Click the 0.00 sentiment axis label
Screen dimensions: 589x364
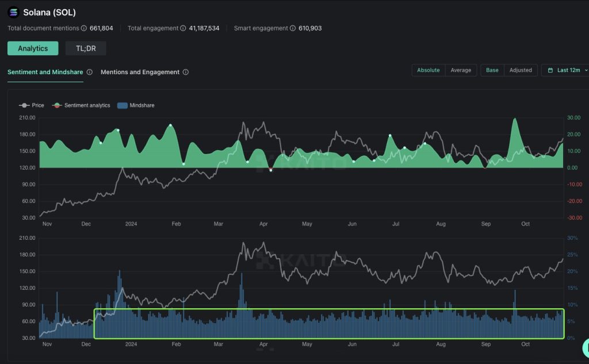[x=572, y=168]
